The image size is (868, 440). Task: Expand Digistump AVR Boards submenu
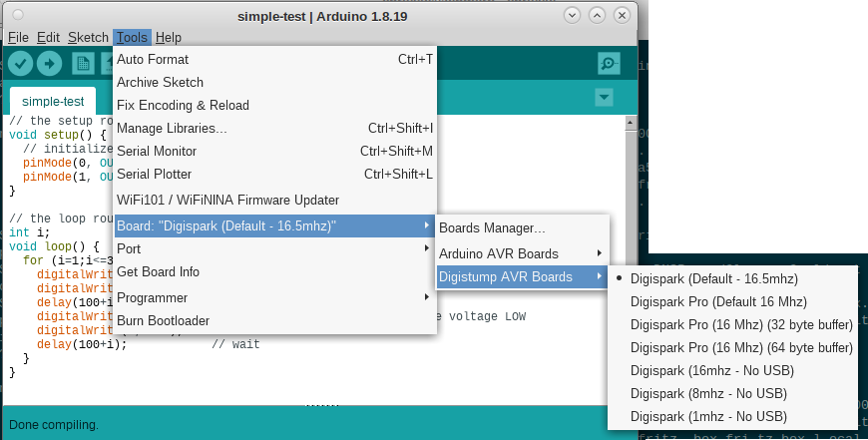tap(522, 276)
